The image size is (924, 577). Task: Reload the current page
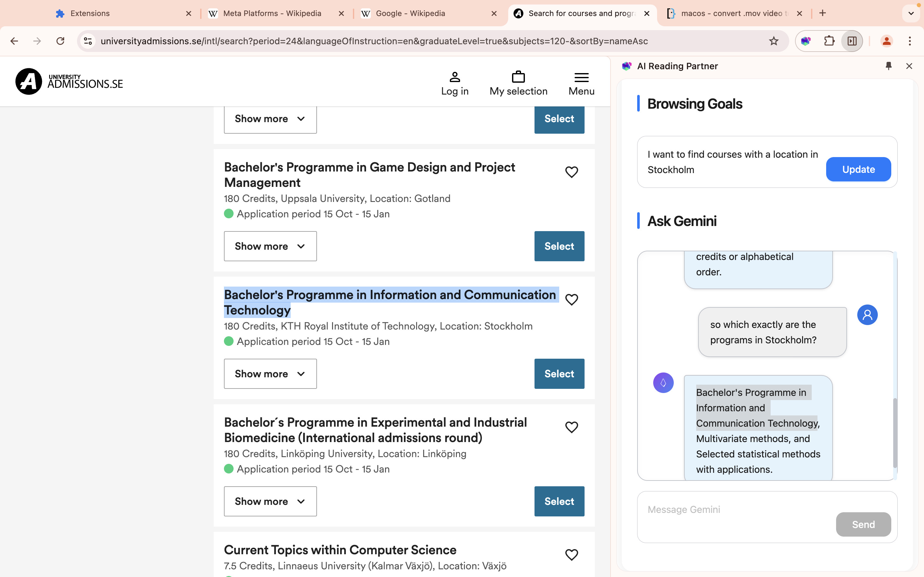pos(60,41)
